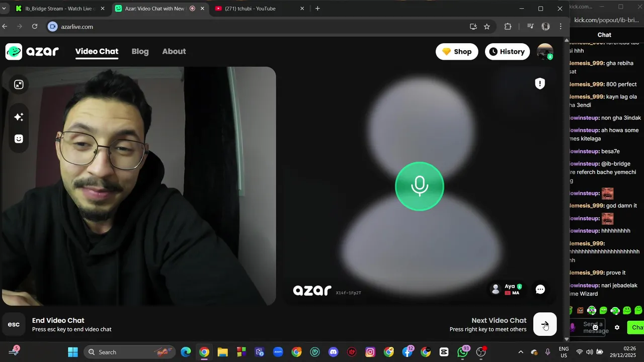The image size is (644, 362).
Task: Open Chrome extensions puzzle icon
Action: [x=508, y=27]
